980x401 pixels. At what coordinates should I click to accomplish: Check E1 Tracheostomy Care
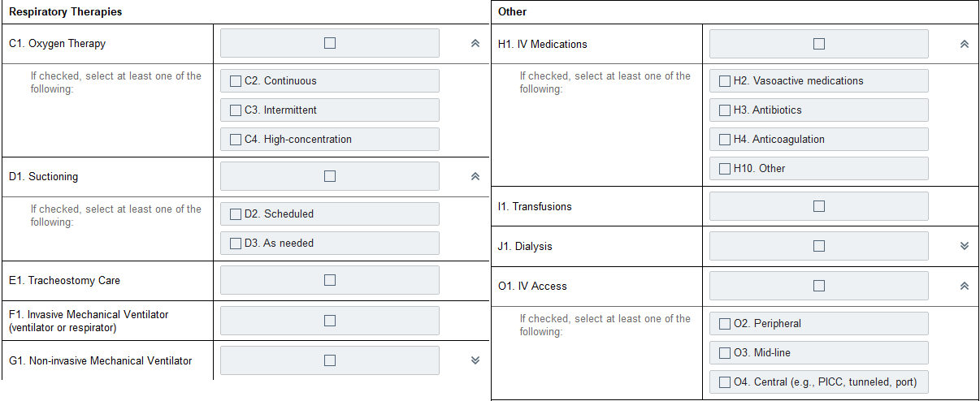(330, 280)
